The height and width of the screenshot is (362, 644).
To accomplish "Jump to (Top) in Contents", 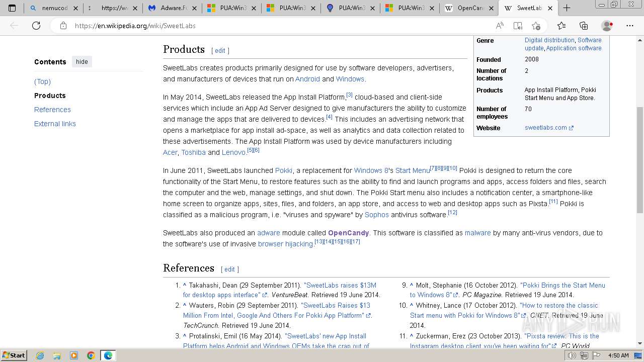I will coord(42,81).
